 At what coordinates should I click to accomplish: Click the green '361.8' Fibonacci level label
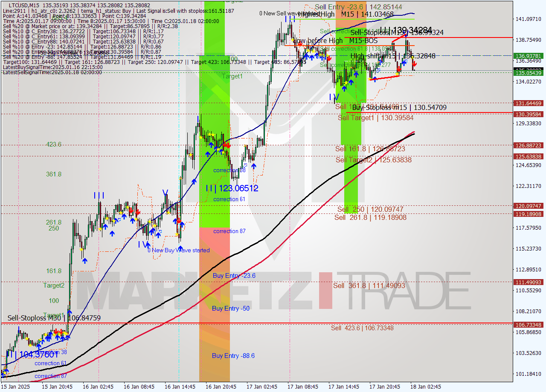[54, 174]
